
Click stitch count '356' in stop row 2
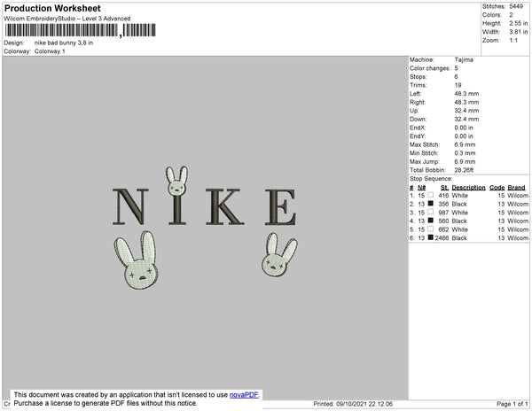click(443, 204)
